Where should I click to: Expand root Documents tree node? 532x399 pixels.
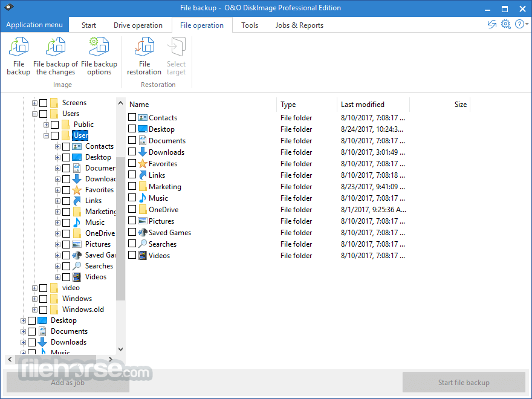[x=23, y=331]
